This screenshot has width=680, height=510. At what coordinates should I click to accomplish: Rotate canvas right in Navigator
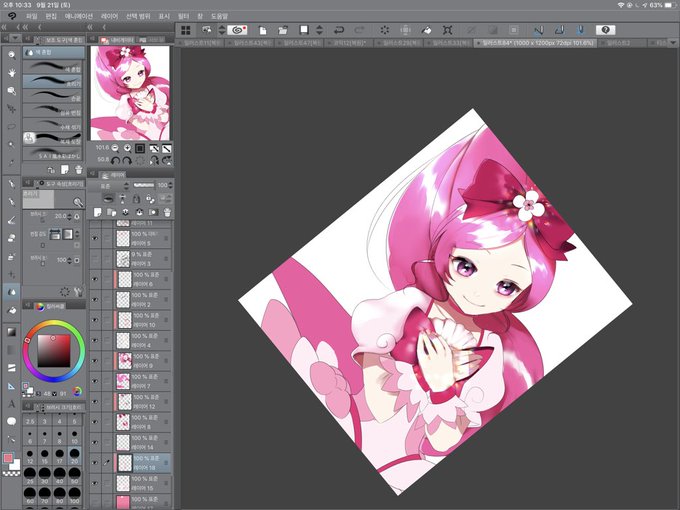(x=127, y=160)
